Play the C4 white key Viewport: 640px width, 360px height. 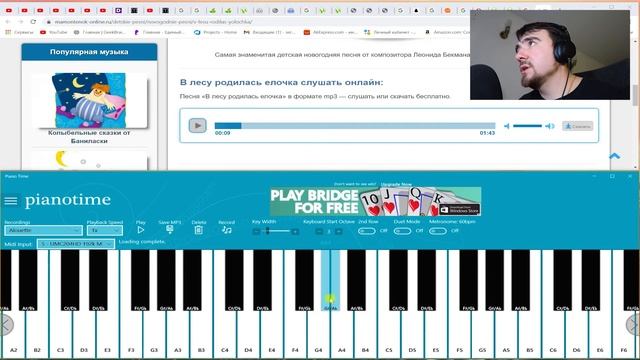click(x=225, y=335)
